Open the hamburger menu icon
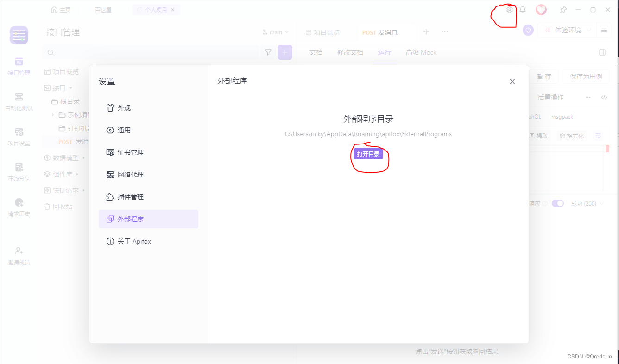This screenshot has height=364, width=619. (x=604, y=30)
